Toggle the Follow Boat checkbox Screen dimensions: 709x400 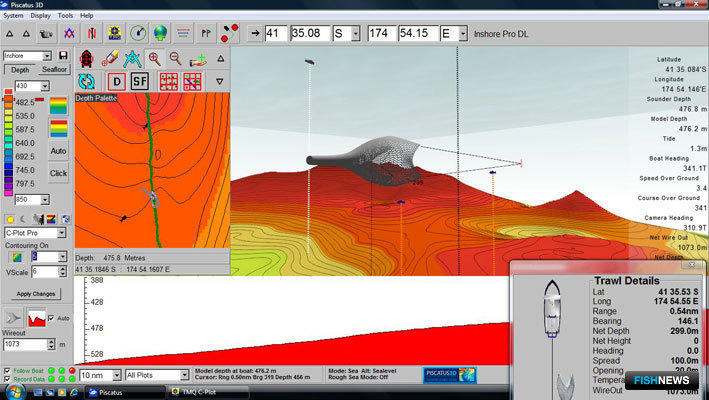click(7, 371)
